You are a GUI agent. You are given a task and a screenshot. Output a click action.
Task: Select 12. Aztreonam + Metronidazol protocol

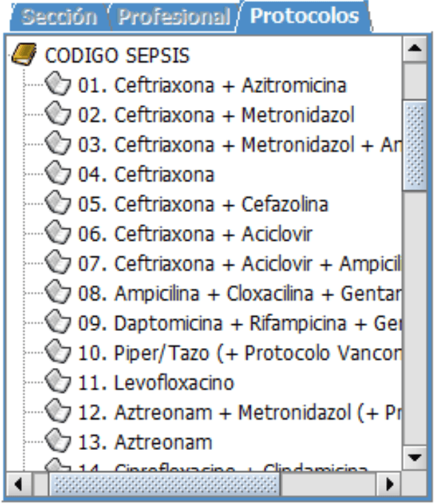[x=239, y=412]
